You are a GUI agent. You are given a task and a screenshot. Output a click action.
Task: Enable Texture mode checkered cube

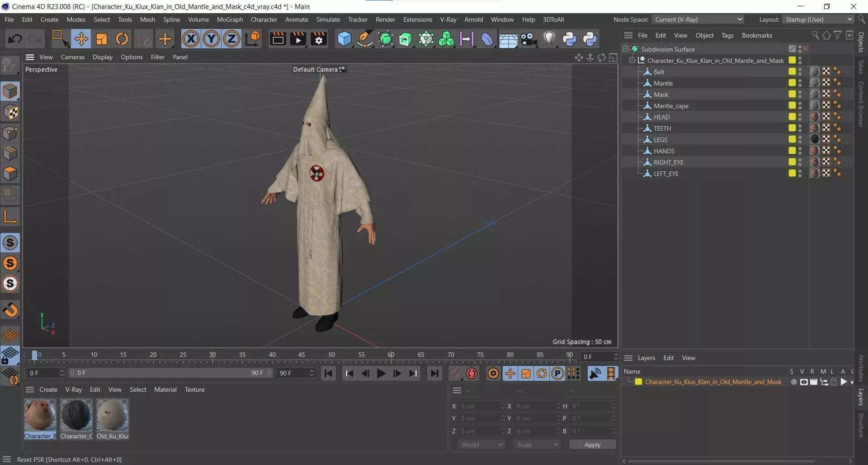(10, 113)
